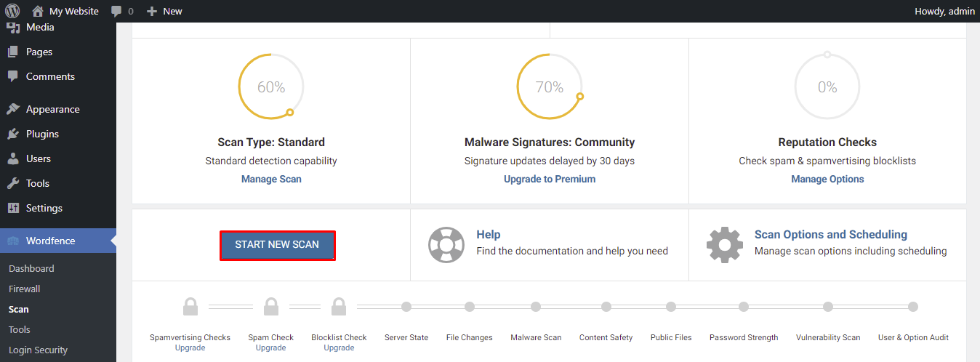This screenshot has height=362, width=980.
Task: Click the Appearance paintbrush icon
Action: tap(13, 109)
